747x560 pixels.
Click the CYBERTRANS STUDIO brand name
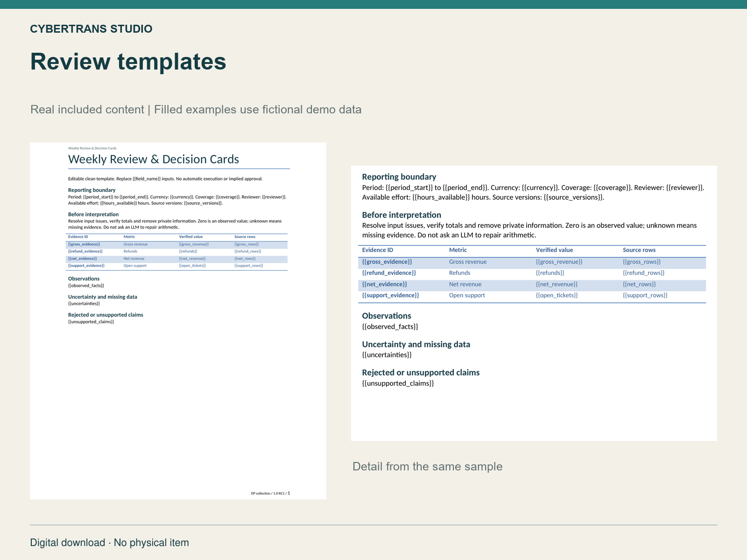tap(91, 29)
